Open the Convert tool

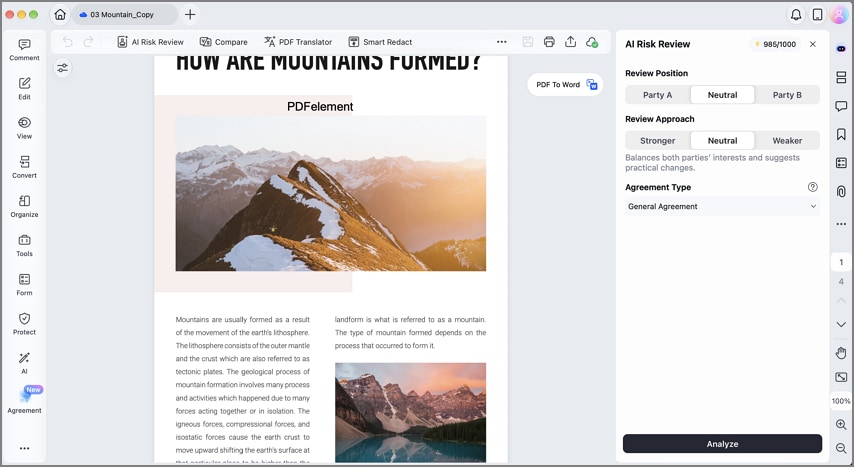click(24, 167)
